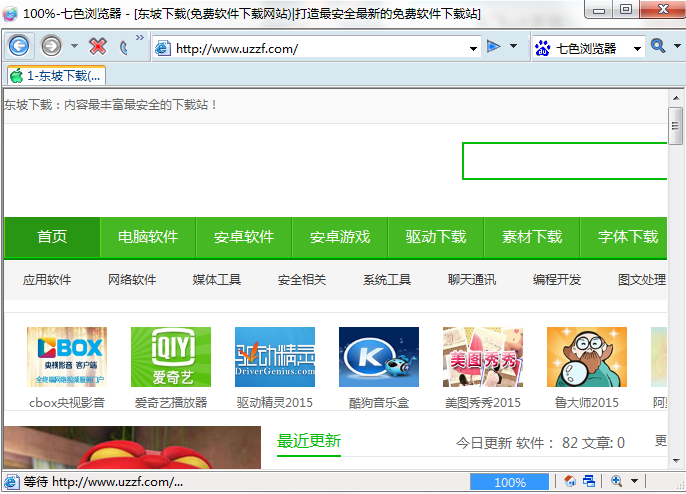Screen dimensions: 686x494
Task: Click the magnifier search icon
Action: point(658,46)
